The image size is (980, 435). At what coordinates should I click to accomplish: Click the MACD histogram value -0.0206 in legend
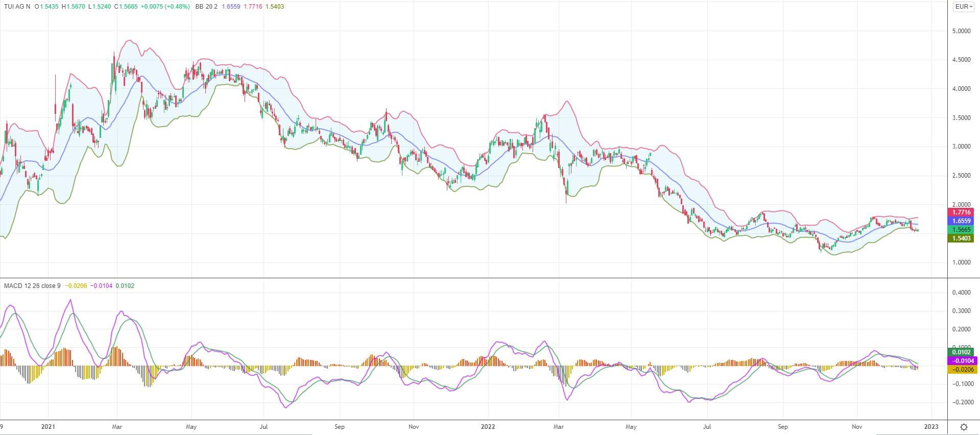77,286
